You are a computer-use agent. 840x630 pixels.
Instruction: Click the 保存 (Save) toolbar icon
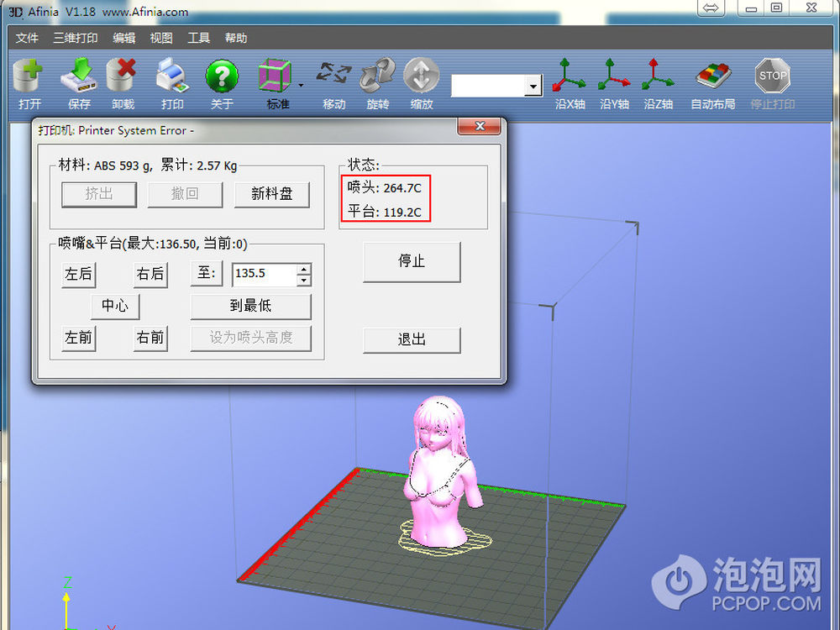79,76
